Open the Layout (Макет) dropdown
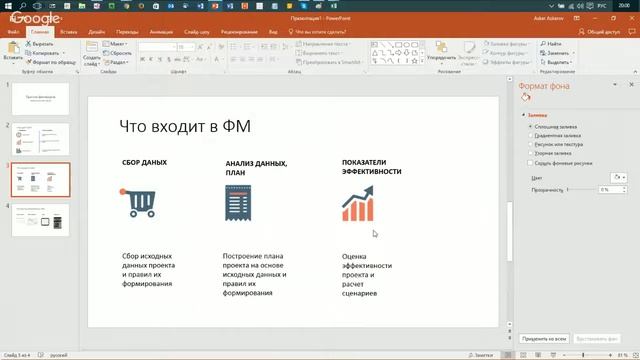 [x=116, y=44]
